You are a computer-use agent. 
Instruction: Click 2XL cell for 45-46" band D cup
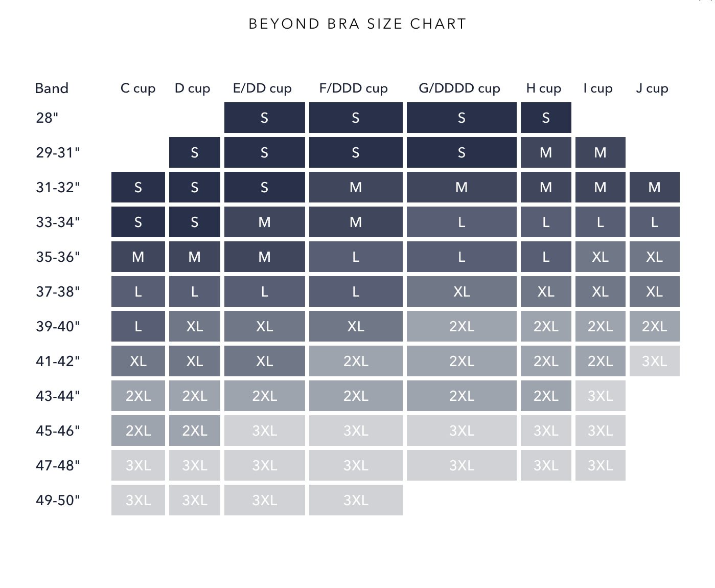(x=194, y=431)
